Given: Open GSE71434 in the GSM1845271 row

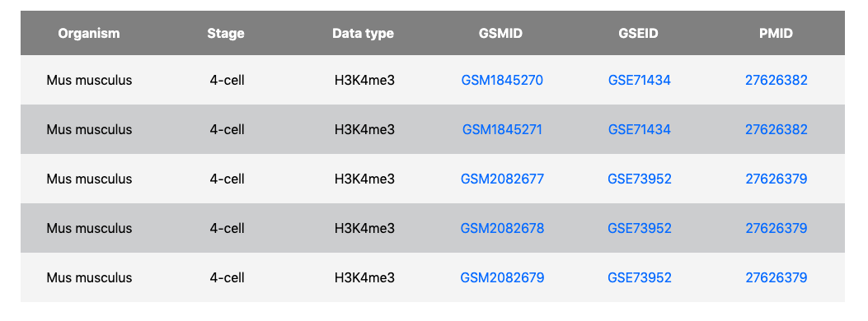Looking at the screenshot, I should pyautogui.click(x=640, y=129).
